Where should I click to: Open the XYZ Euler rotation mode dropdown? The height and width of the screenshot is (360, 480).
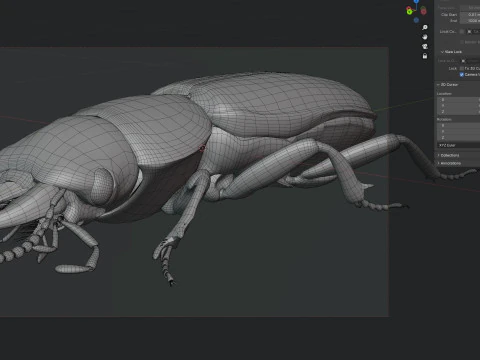(458, 145)
